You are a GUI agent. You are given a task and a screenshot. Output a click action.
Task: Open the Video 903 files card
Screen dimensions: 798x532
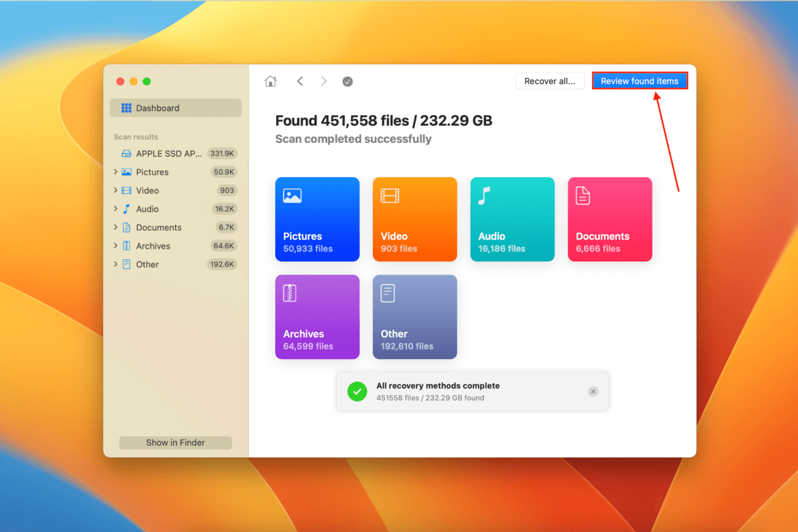[x=415, y=219]
